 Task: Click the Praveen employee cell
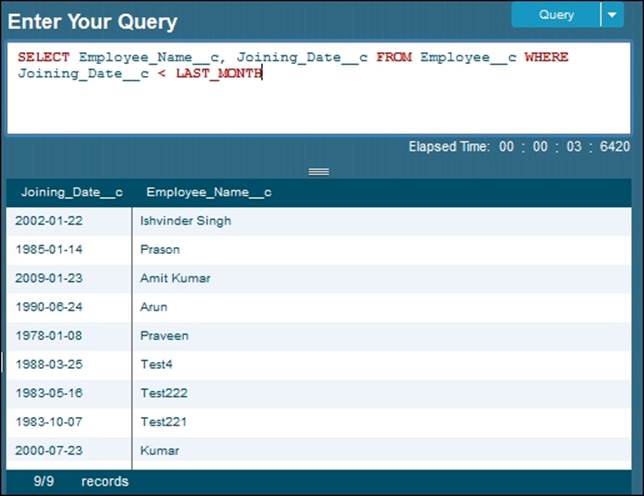(x=164, y=336)
